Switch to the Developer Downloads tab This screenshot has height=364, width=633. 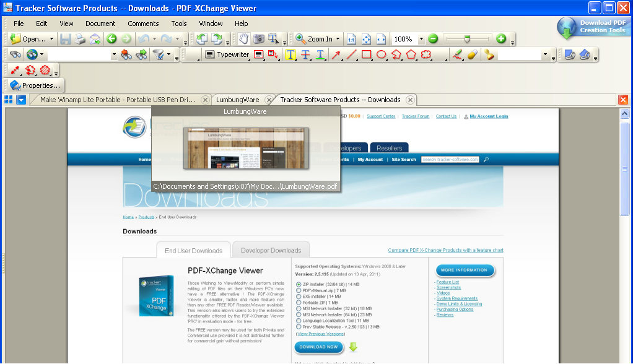[271, 249]
